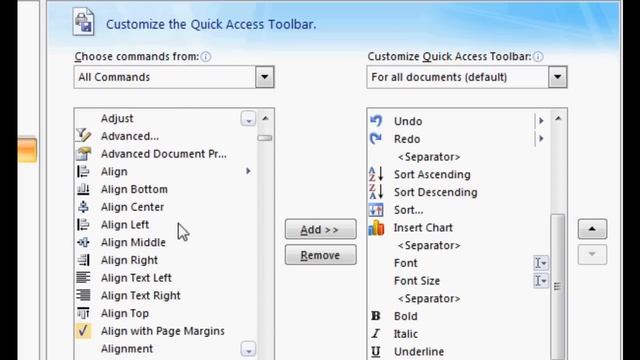Click the Sort Ascending A-Z icon
The image size is (640, 360).
[x=376, y=174]
